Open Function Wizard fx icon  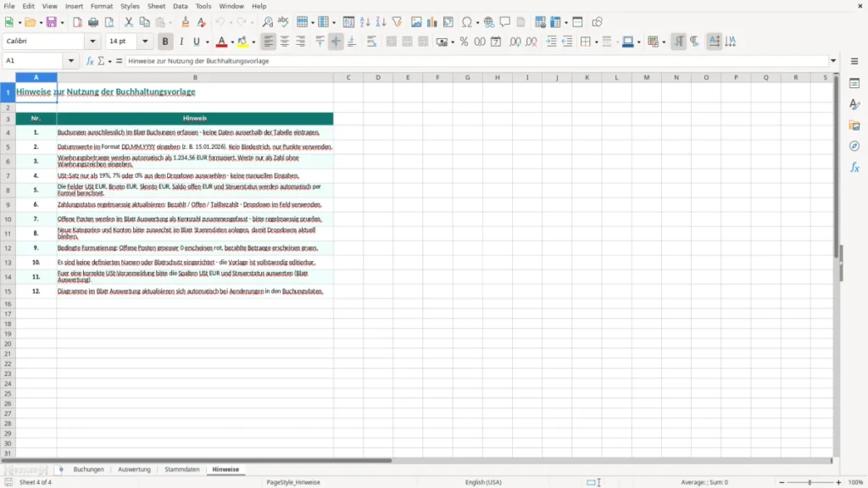[x=90, y=61]
